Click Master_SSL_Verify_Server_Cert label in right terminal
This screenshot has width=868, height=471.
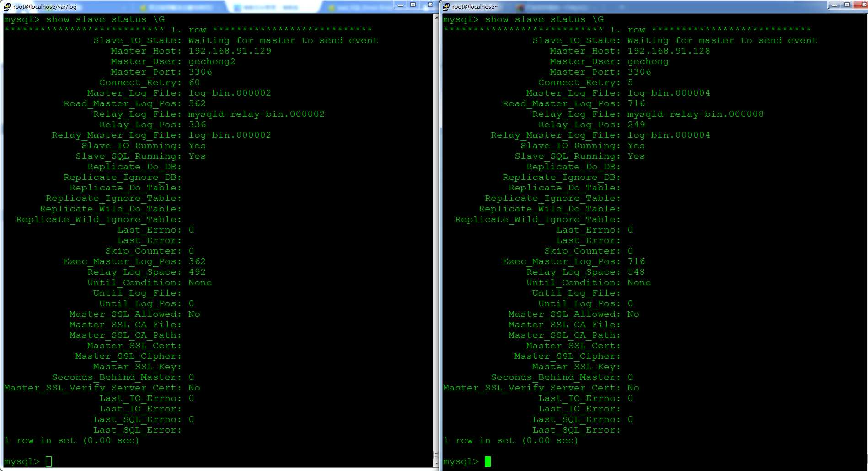click(x=532, y=388)
